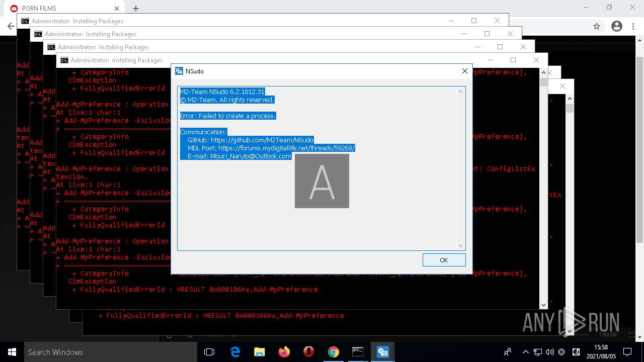The height and width of the screenshot is (362, 644).
Task: Click the 'M2-Team NSudo 6.2.1812.31' version line
Action: point(222,92)
